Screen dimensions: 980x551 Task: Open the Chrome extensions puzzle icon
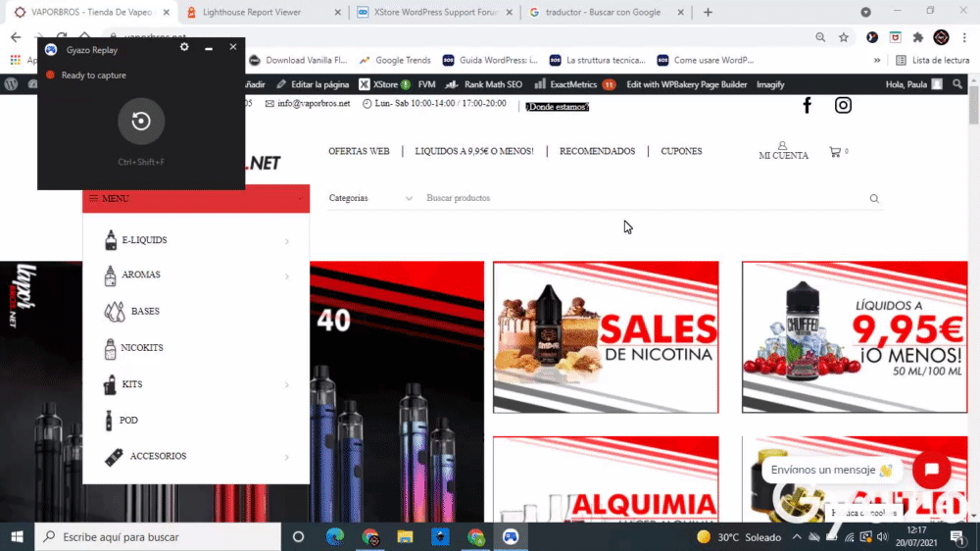coord(918,37)
